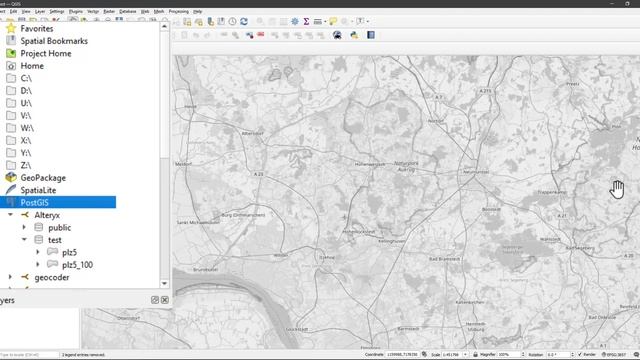The width and height of the screenshot is (640, 360).
Task: Open the Database menu
Action: (x=128, y=11)
